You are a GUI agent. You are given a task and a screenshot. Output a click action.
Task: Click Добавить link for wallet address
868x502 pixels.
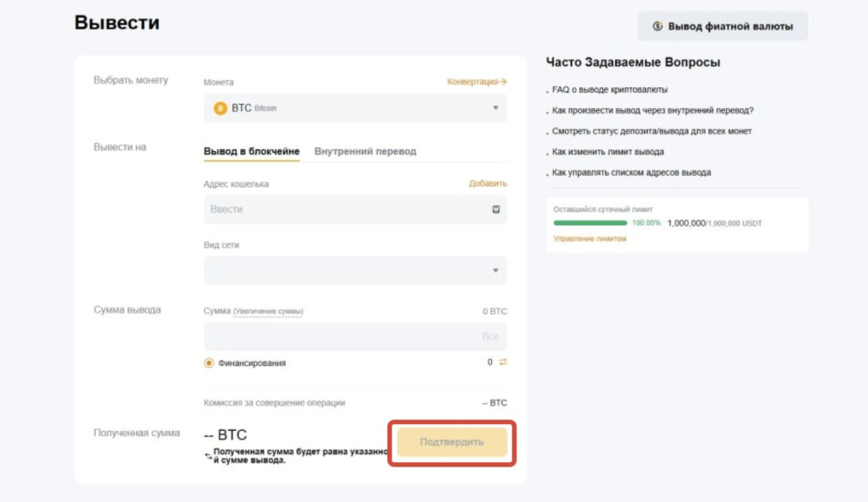(x=487, y=184)
